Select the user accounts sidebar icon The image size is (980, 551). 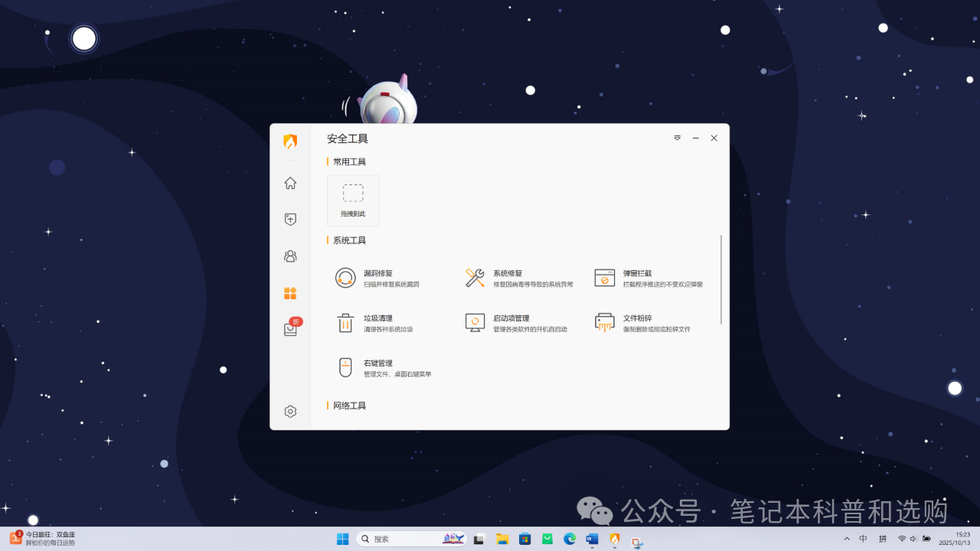290,256
